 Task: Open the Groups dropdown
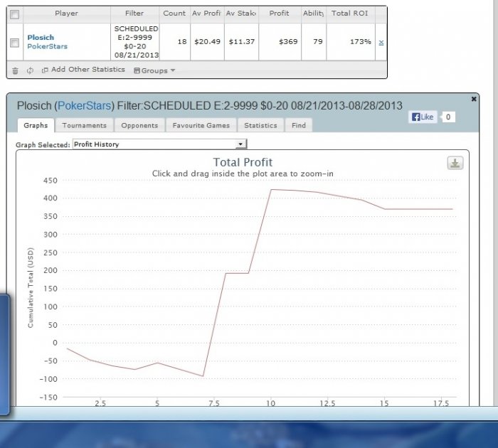tap(154, 70)
